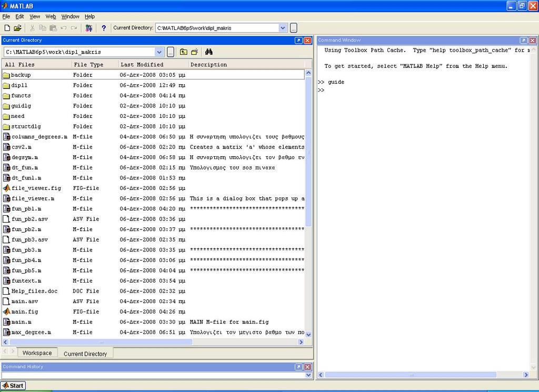Image resolution: width=539 pixels, height=392 pixels.
Task: Select funtext.m in the file list
Action: point(153,280)
